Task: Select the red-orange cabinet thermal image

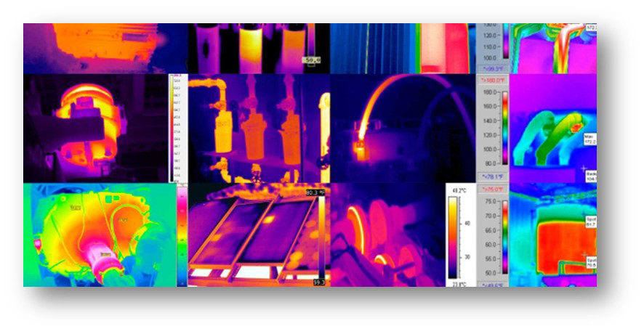Action: [x=552, y=235]
